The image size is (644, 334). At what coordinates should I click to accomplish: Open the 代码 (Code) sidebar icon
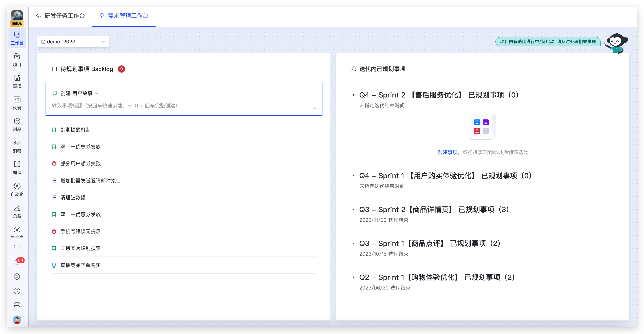click(x=17, y=103)
